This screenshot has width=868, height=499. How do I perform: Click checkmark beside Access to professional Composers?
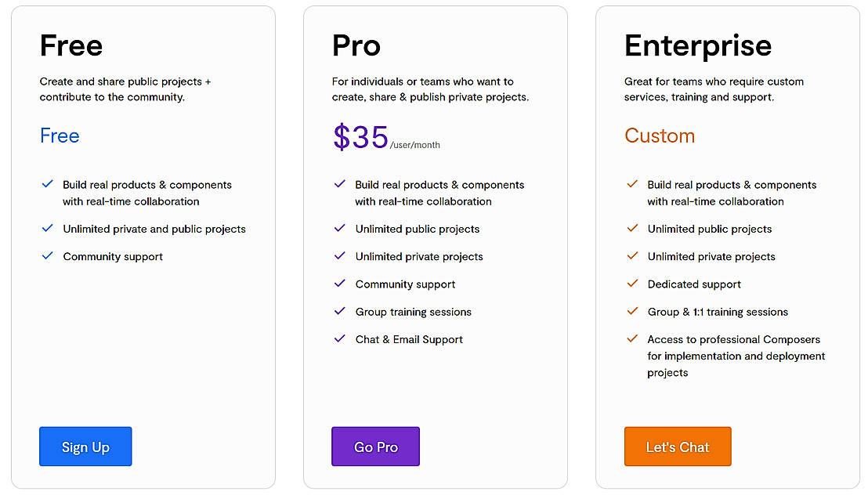tap(632, 338)
